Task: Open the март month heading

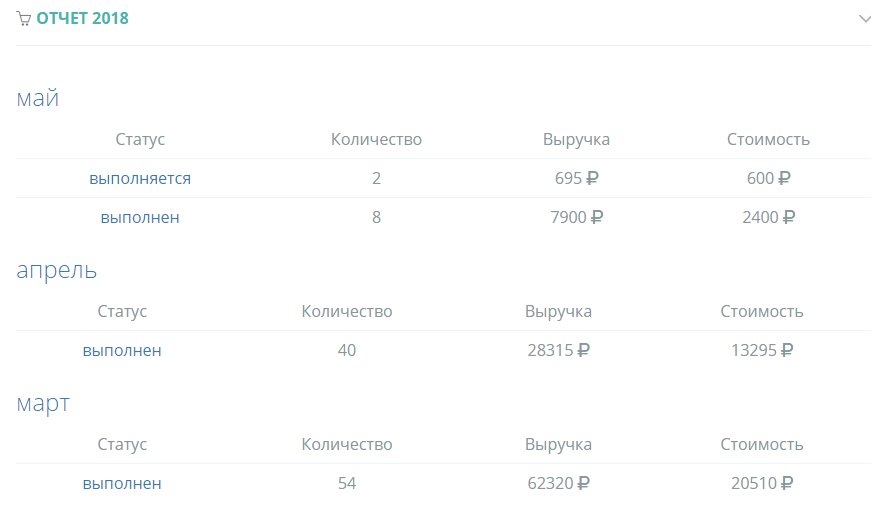Action: pyautogui.click(x=43, y=403)
